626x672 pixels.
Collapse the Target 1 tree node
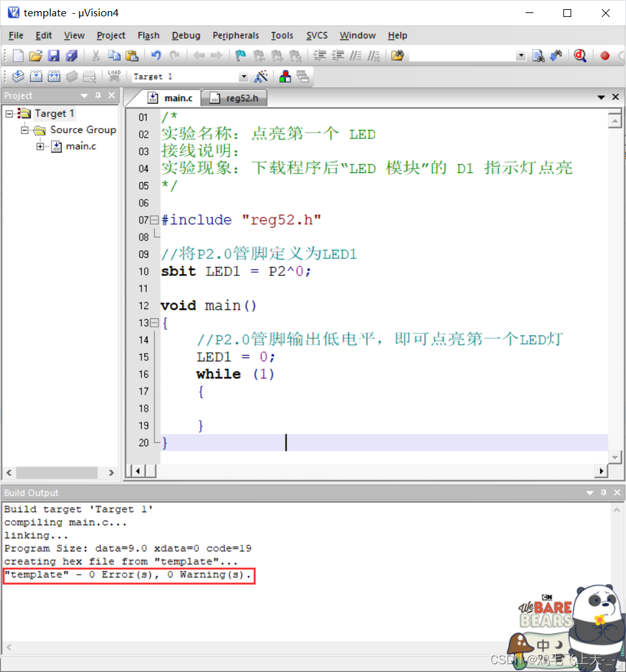(x=9, y=114)
